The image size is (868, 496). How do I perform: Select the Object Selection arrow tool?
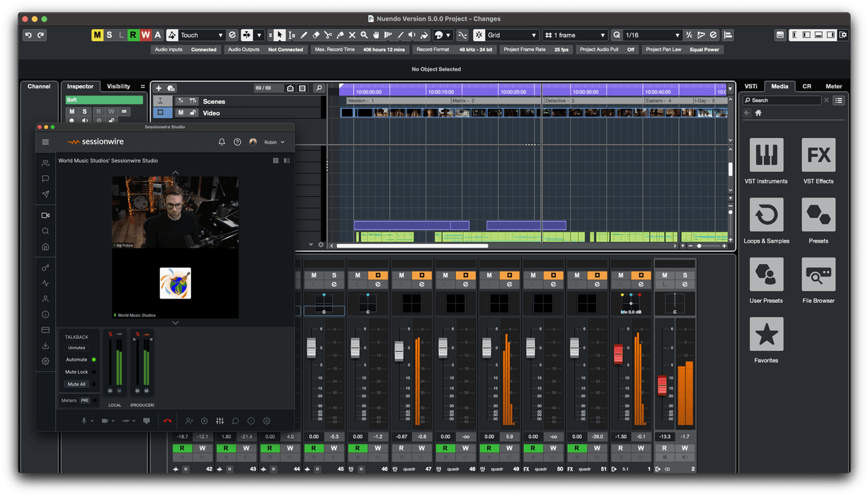280,34
